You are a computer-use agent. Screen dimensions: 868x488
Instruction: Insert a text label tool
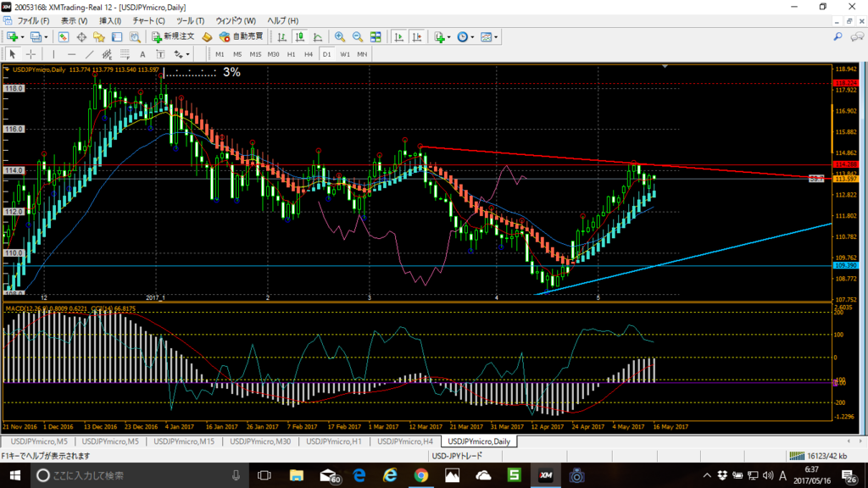point(160,54)
